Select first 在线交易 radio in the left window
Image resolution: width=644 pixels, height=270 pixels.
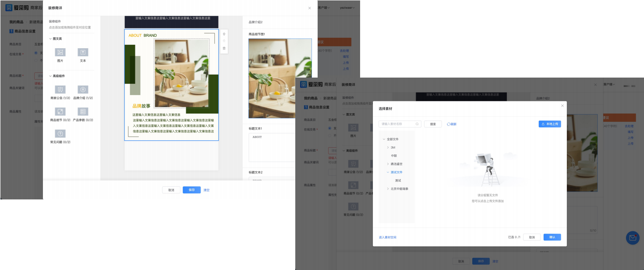36,53
